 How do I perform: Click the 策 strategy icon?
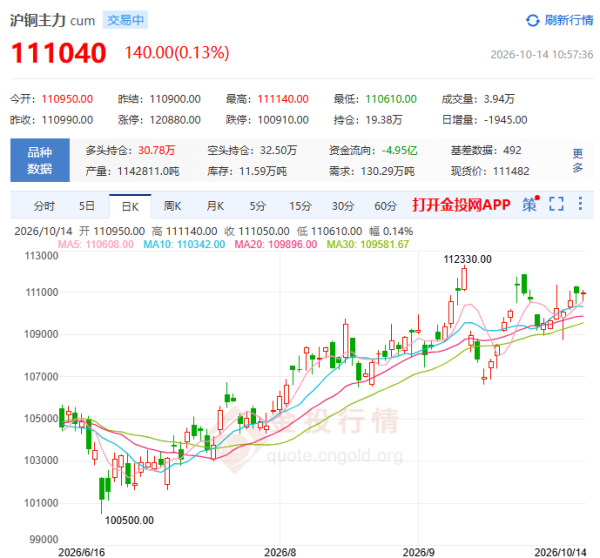pyautogui.click(x=531, y=204)
